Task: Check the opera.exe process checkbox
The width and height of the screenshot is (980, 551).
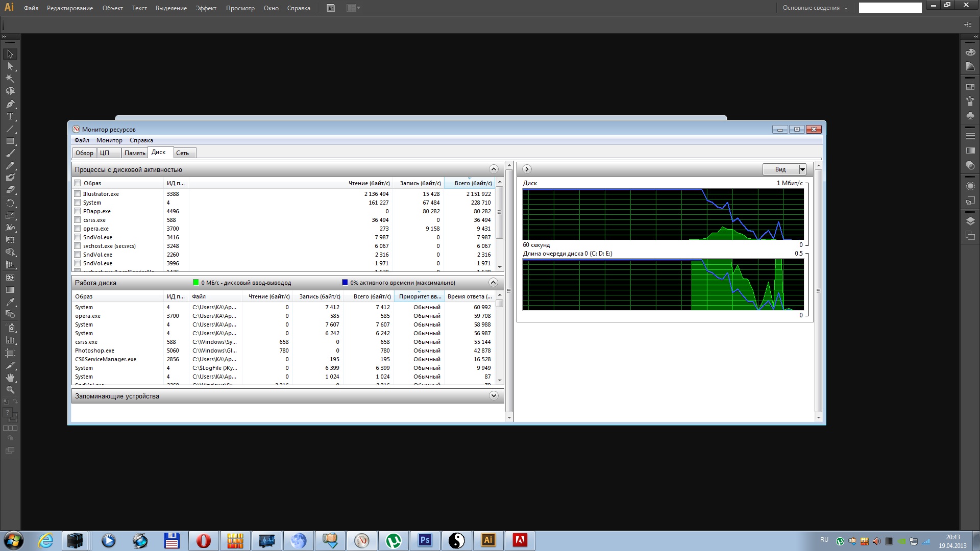Action: (78, 229)
